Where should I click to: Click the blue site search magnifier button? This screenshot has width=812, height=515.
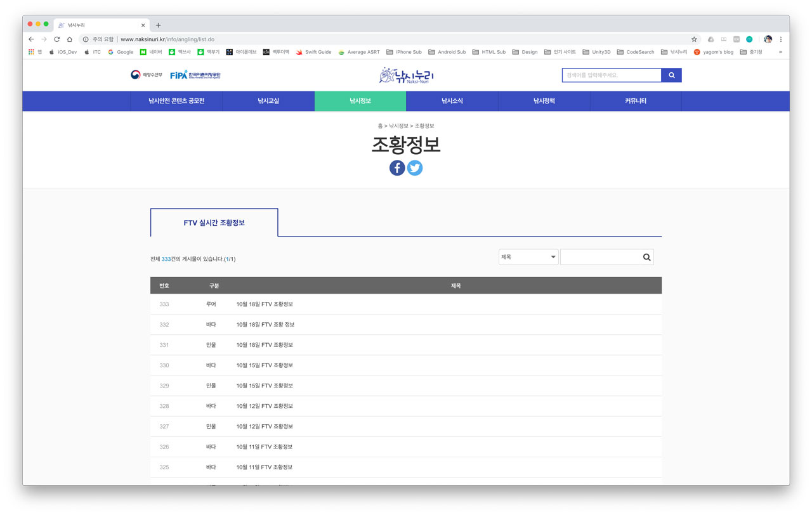671,75
